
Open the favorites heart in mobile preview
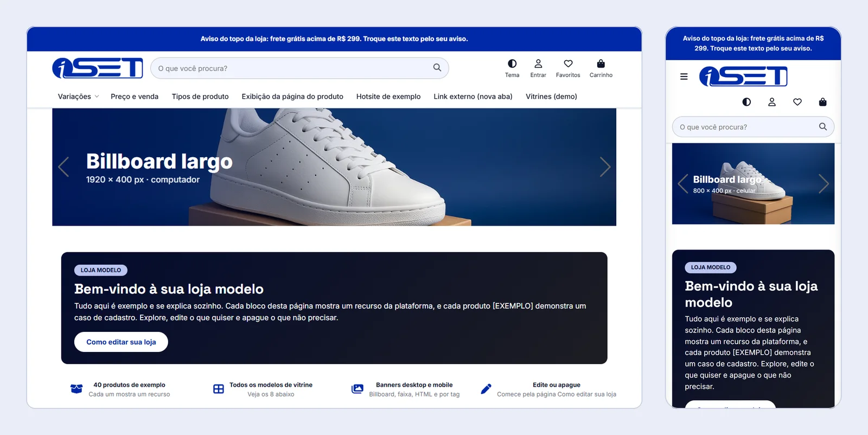(797, 102)
